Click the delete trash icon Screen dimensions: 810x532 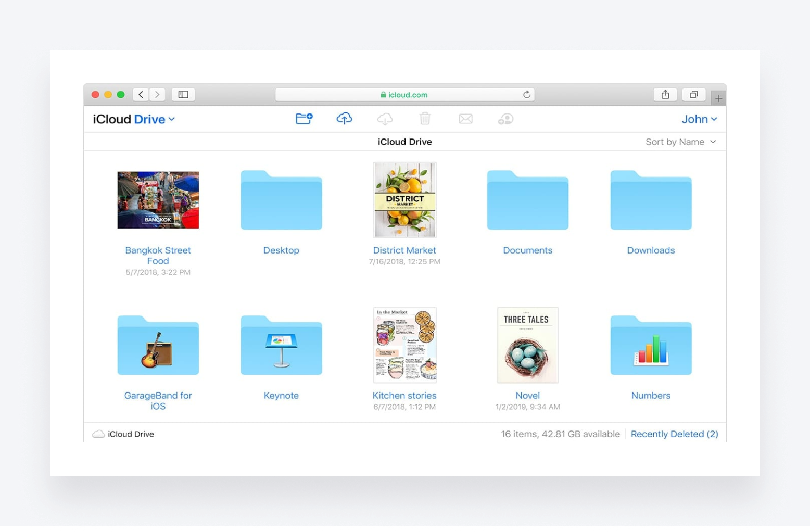pos(425,119)
